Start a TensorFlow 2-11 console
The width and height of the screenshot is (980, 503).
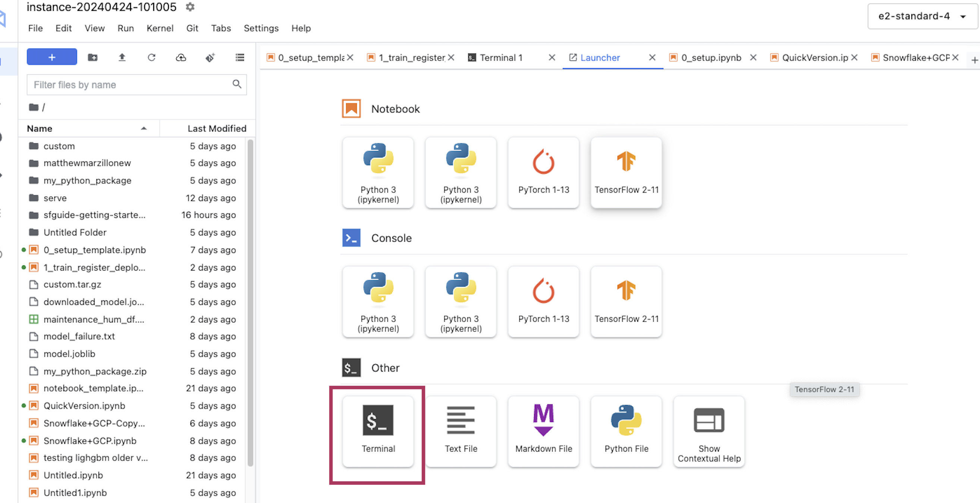(626, 301)
